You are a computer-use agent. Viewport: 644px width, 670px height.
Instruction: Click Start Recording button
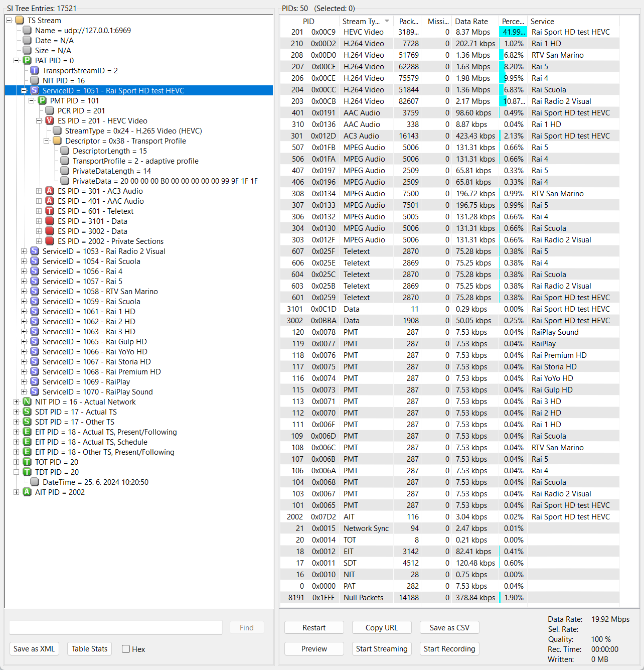449,648
